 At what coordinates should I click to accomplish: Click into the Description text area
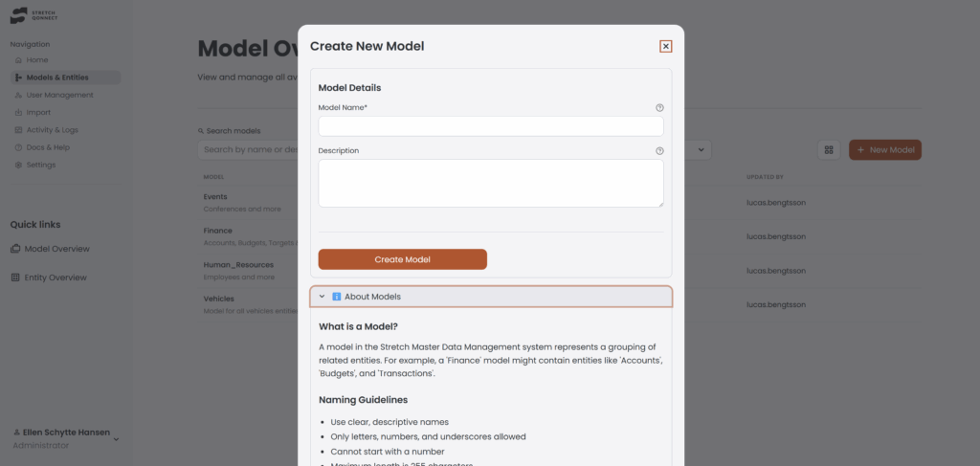tap(490, 183)
